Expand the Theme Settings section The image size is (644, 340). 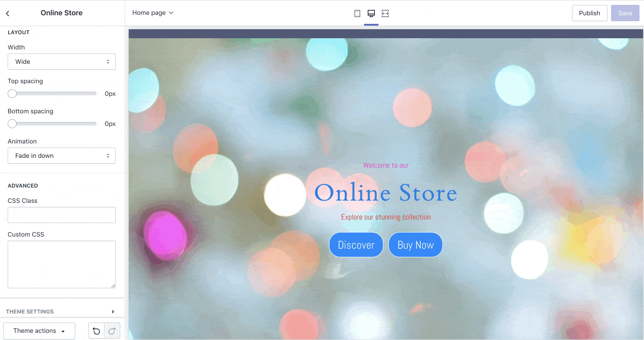click(x=62, y=312)
